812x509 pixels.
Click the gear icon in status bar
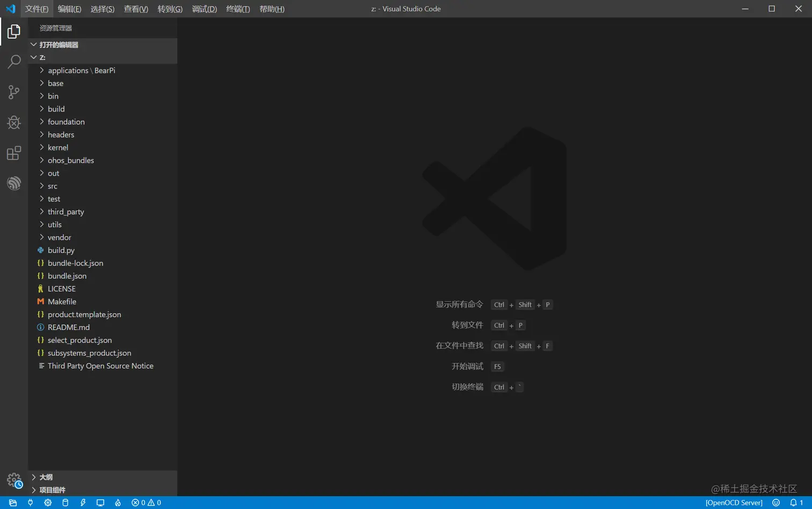48,503
